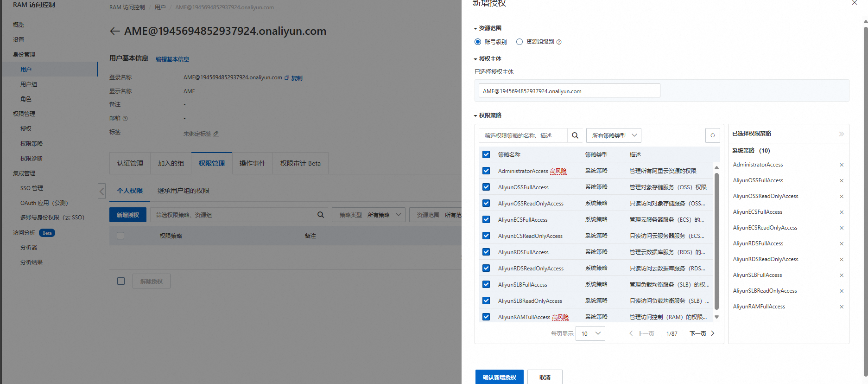The image size is (868, 384).
Task: Uncheck the AliyunECSFullAccess policy
Action: pyautogui.click(x=486, y=219)
